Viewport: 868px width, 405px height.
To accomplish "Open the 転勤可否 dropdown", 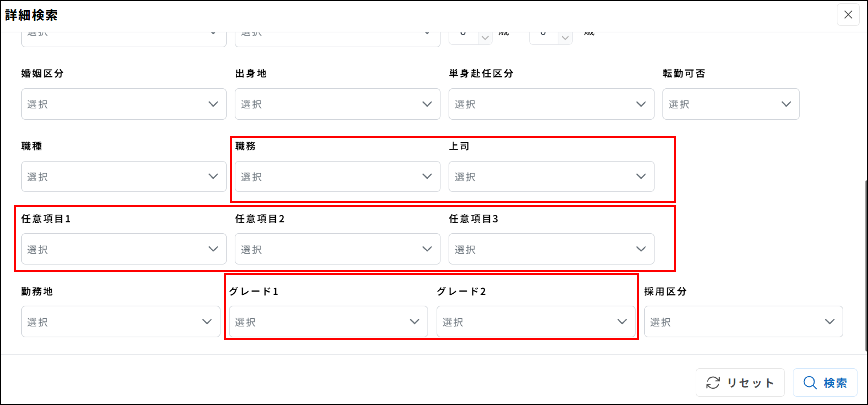I will pos(731,104).
